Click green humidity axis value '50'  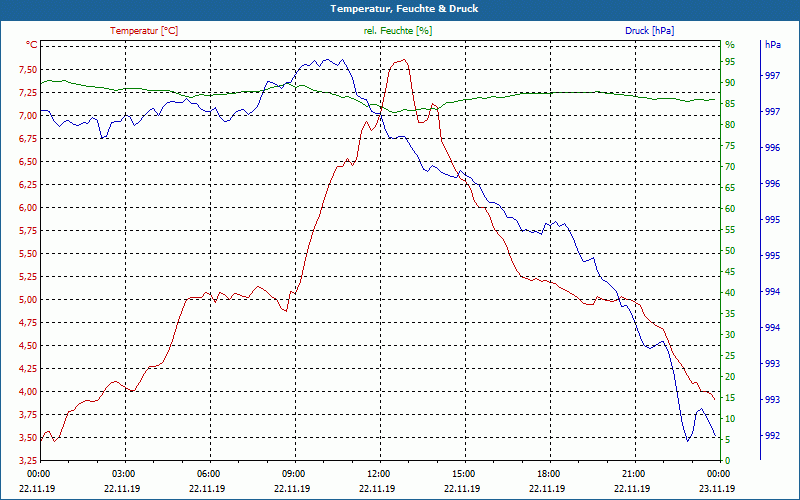[x=730, y=251]
